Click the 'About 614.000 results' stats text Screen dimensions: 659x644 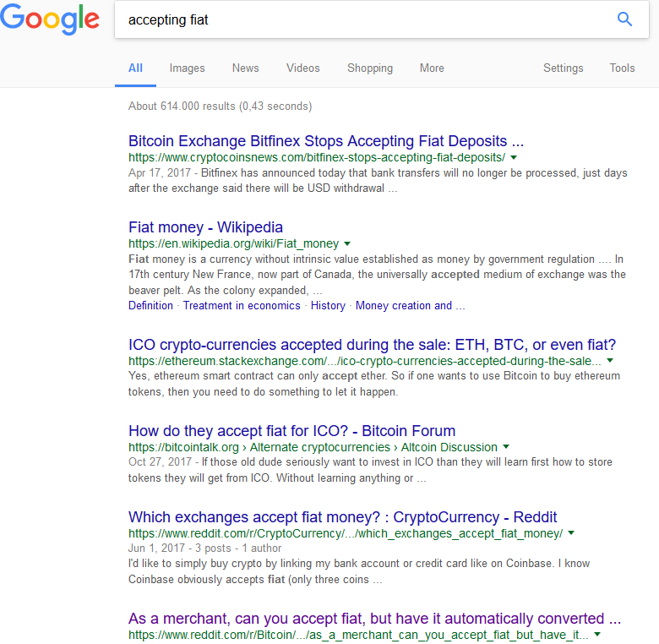221,106
